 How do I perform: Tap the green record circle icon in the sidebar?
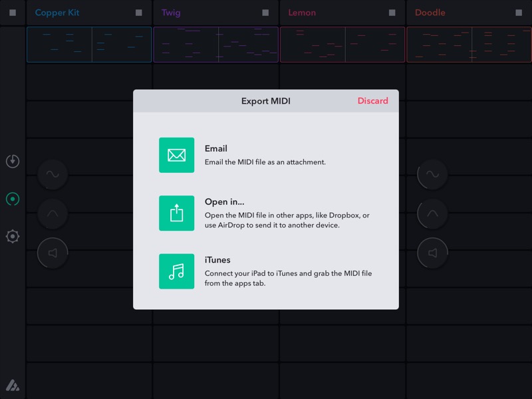[x=13, y=199]
